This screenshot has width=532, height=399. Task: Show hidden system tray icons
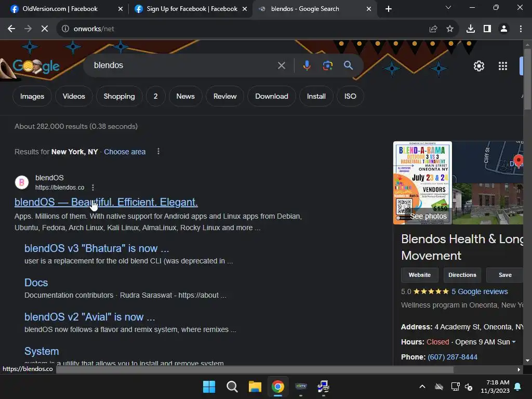(422, 387)
